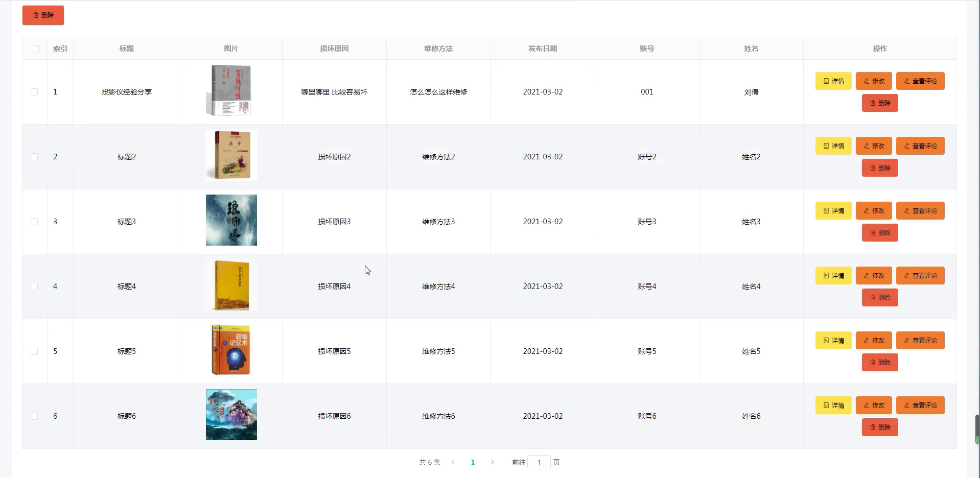Click 删除 in the 标题4 row
The height and width of the screenshot is (478, 980).
(880, 298)
